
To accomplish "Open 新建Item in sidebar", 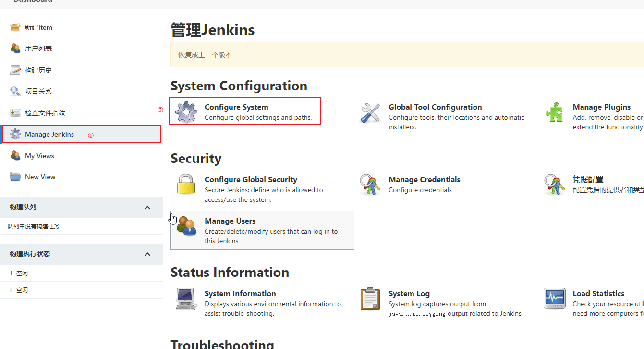I will 38,27.
